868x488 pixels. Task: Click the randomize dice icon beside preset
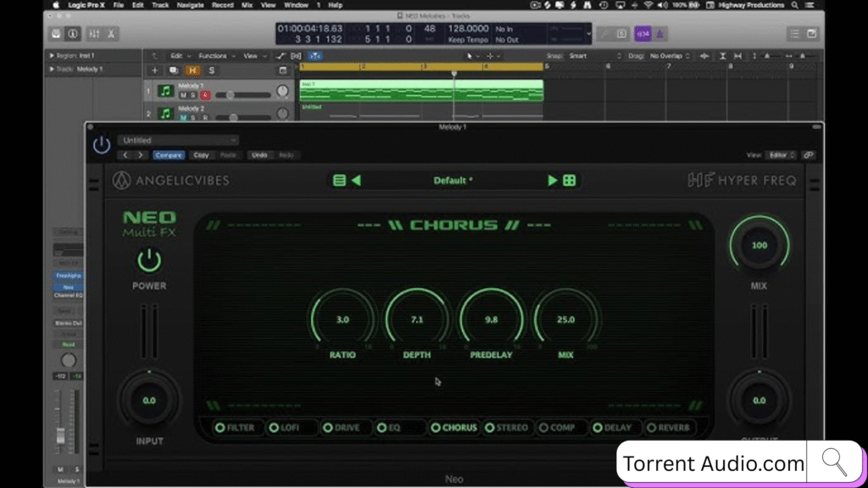[x=570, y=180]
